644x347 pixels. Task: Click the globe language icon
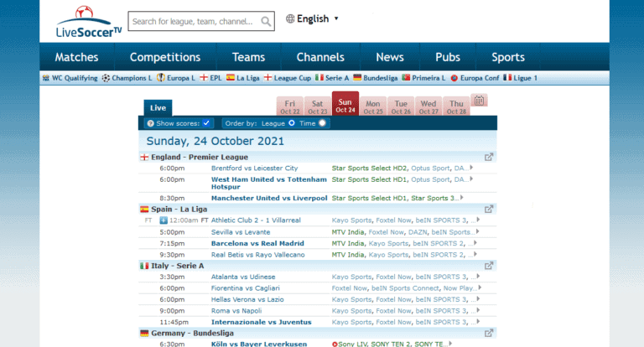[x=290, y=18]
